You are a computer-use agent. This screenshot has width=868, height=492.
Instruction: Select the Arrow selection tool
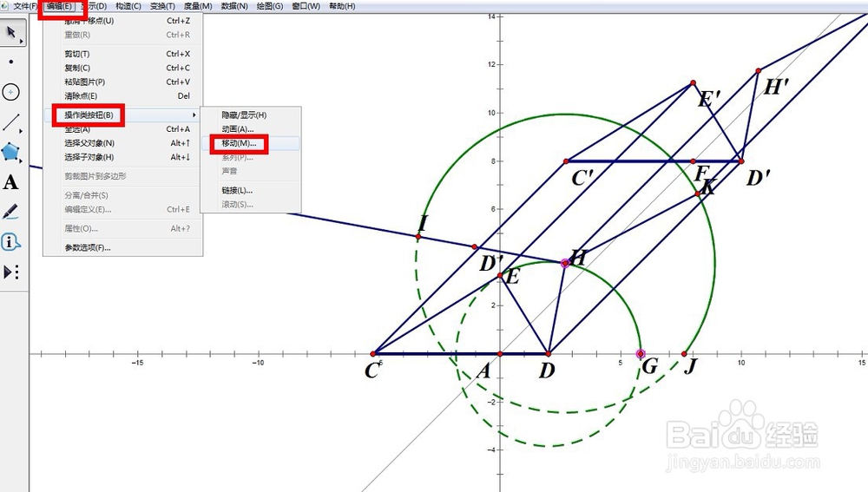pyautogui.click(x=11, y=33)
